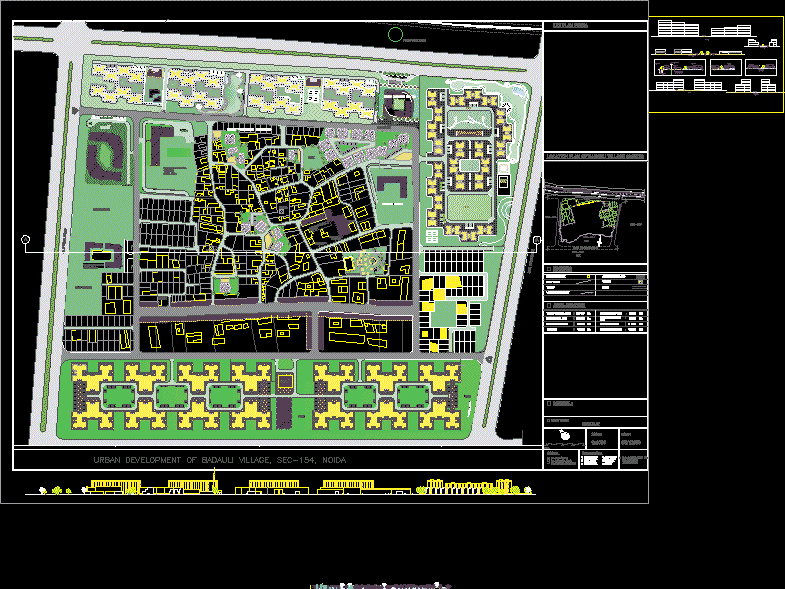Select the north arrow symbol in the title block
785x589 pixels.
[565, 436]
